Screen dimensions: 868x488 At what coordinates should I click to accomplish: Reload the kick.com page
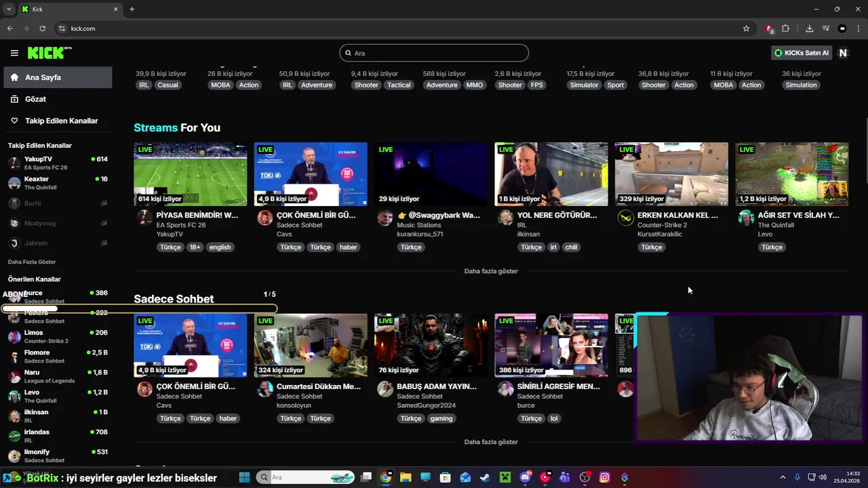coord(42,28)
